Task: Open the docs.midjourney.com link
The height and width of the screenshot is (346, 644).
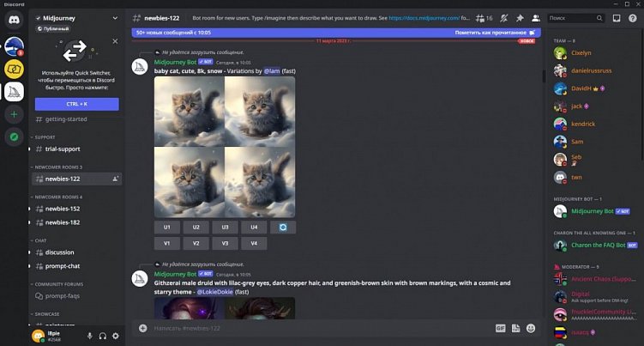Action: [424, 18]
